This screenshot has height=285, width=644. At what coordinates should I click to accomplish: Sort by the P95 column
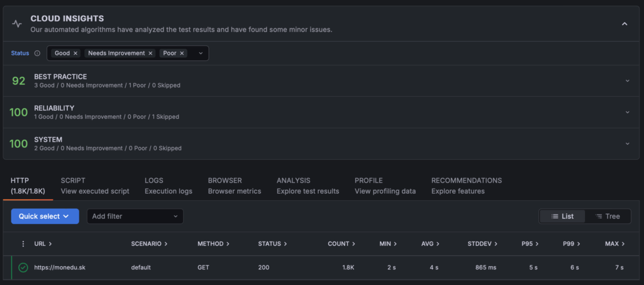click(530, 244)
